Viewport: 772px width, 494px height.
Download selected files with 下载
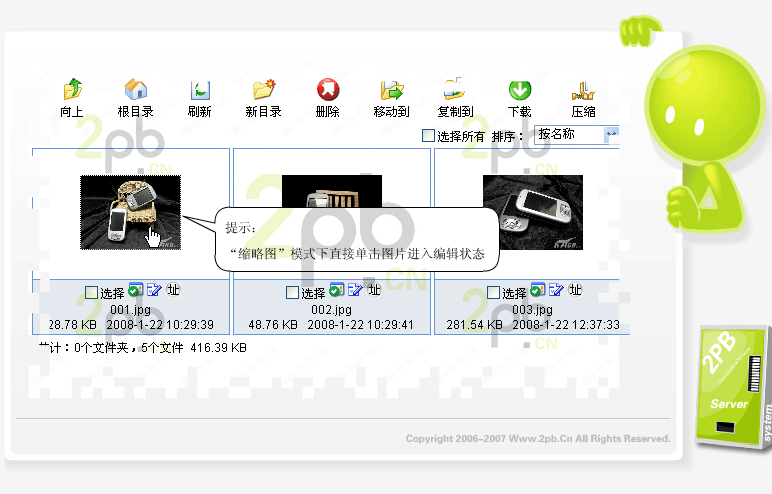point(519,98)
